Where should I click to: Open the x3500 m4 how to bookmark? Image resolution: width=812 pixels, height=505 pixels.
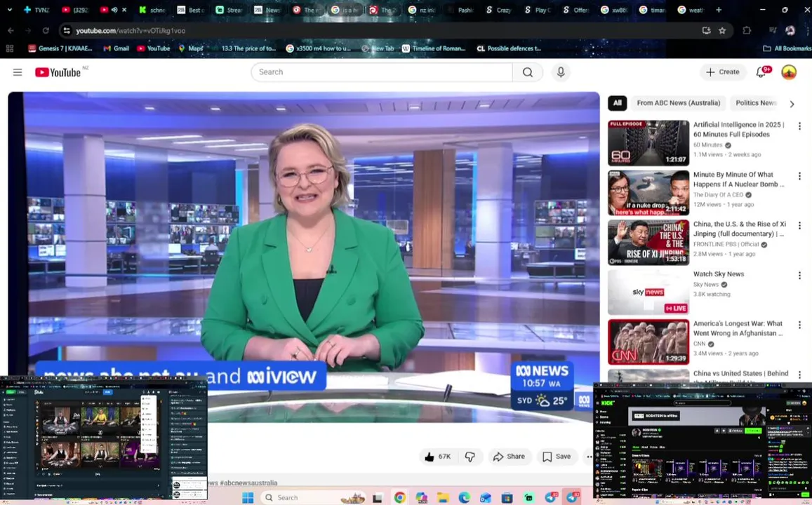319,48
